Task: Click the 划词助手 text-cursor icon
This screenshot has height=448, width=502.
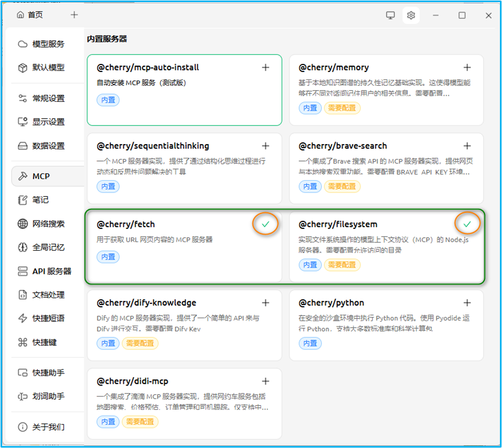Action: point(23,397)
